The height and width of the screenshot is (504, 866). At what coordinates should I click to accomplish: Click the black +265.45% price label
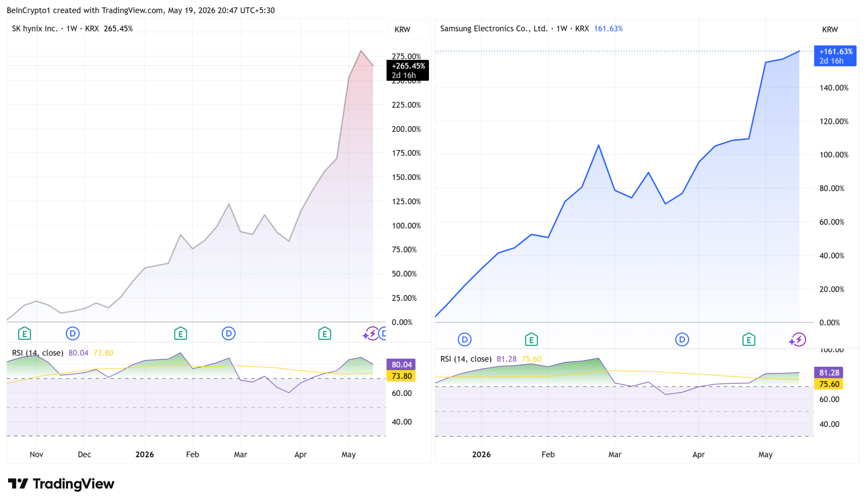tap(408, 70)
